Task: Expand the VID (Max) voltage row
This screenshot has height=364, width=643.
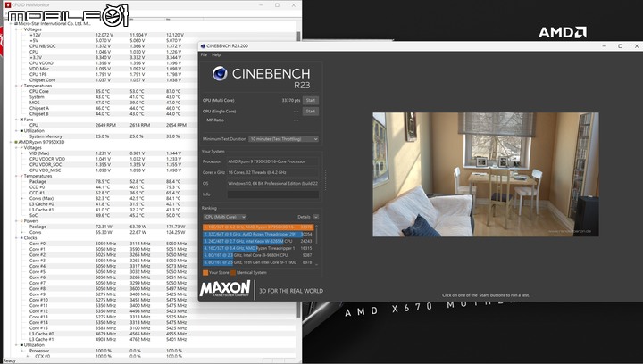Action: pos(22,153)
